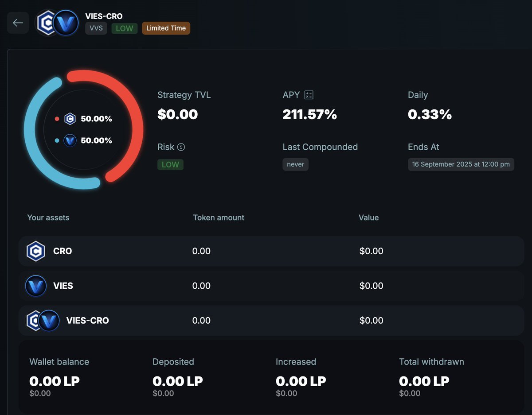532x415 pixels.
Task: Click the CRO icon in donut legend
Action: coord(70,119)
